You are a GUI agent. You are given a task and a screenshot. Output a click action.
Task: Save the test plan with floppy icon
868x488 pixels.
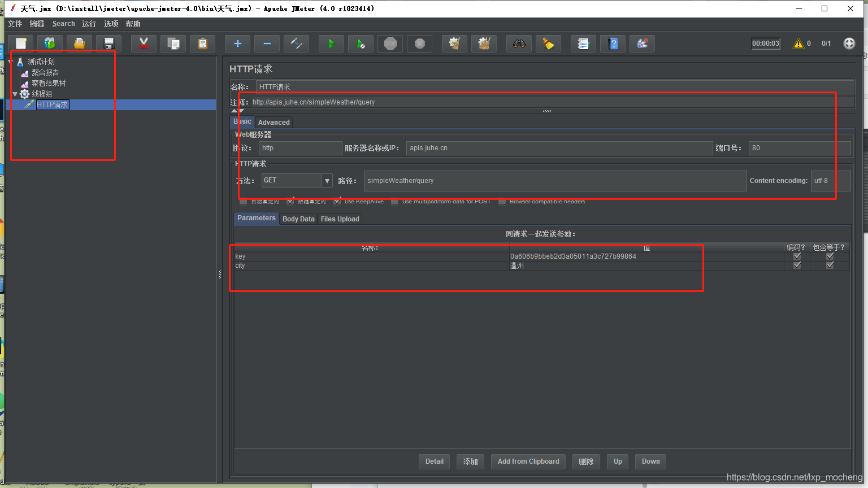point(109,43)
